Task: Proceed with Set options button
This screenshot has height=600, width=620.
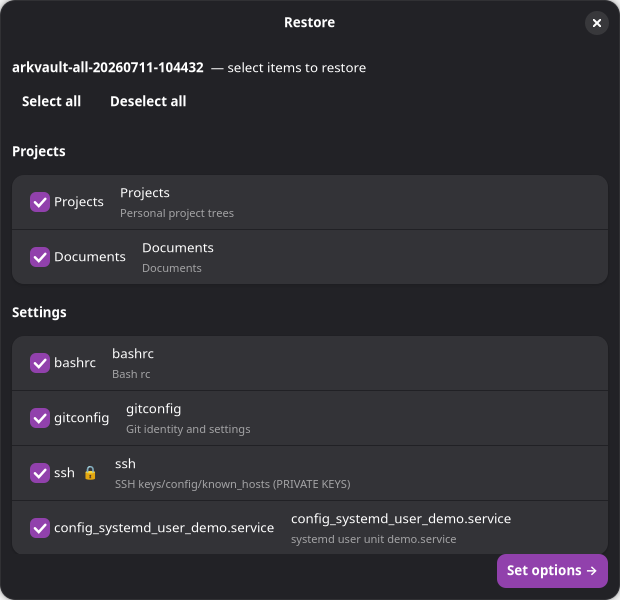Action: point(552,570)
